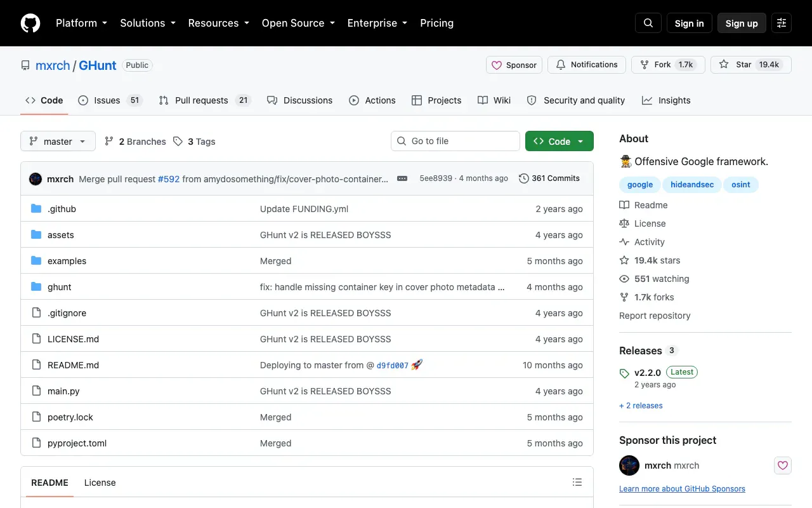This screenshot has width=812, height=508.
Task: Open the 361 Commits history
Action: tap(549, 178)
